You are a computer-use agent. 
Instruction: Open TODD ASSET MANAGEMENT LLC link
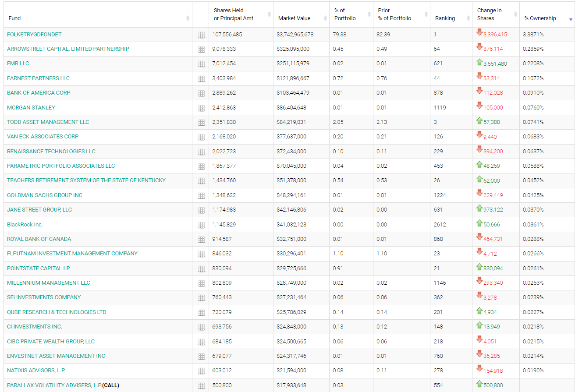(x=48, y=122)
